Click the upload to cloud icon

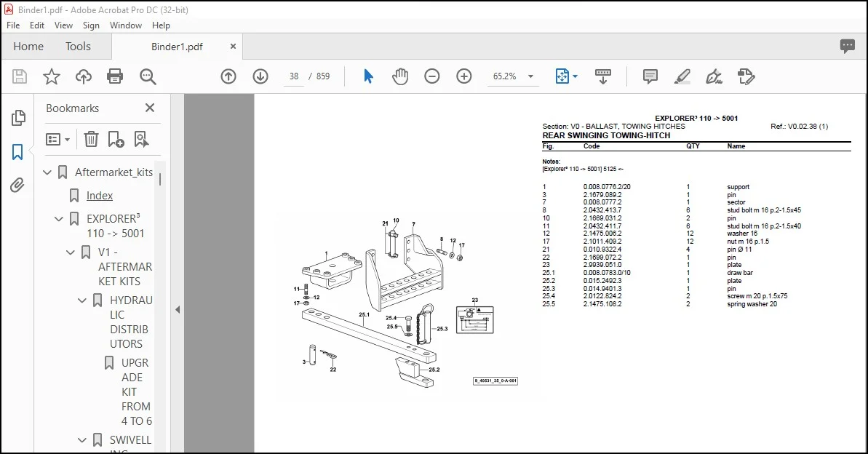84,76
